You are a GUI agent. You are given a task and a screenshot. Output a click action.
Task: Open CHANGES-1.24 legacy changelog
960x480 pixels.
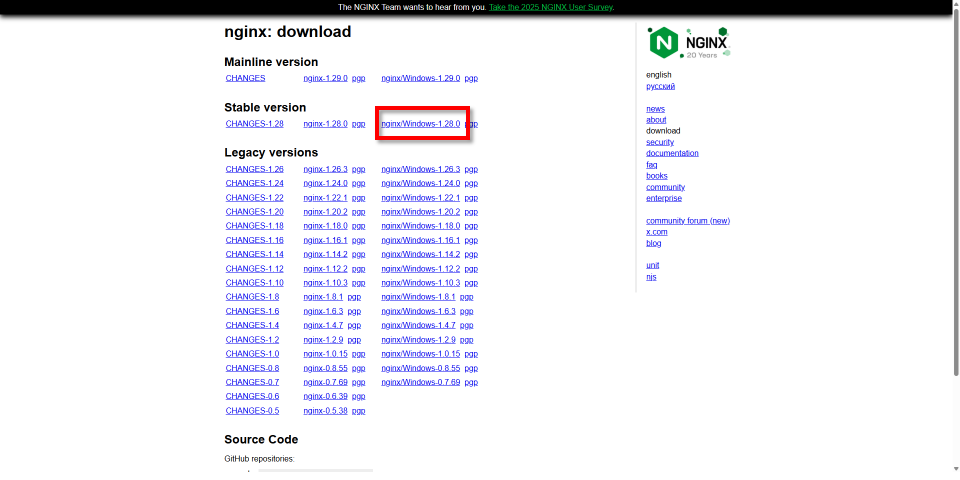(x=254, y=183)
